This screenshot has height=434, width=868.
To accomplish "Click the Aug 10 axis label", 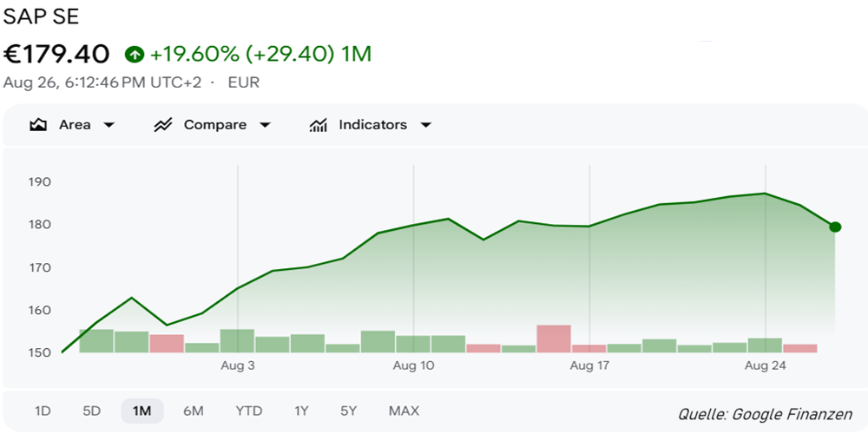I will point(413,366).
